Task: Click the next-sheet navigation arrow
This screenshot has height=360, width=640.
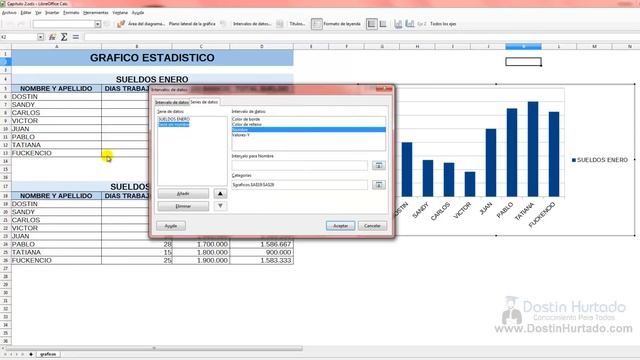Action: point(17,354)
